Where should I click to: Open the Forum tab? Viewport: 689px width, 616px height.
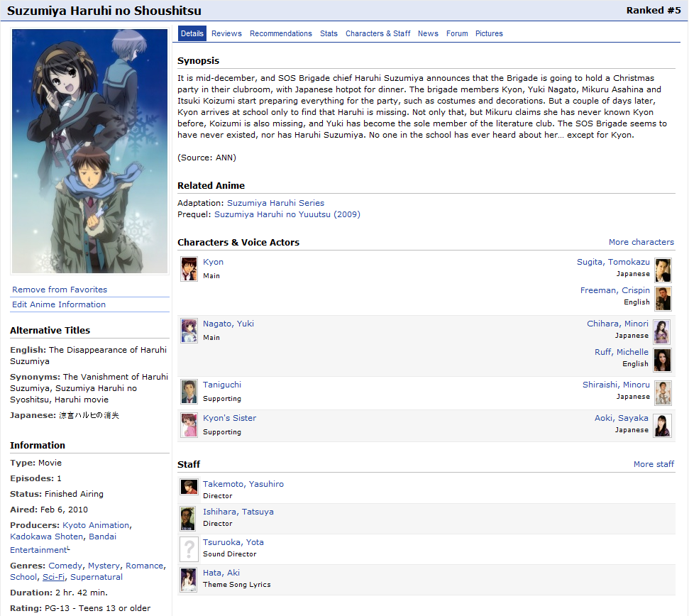[x=457, y=33]
